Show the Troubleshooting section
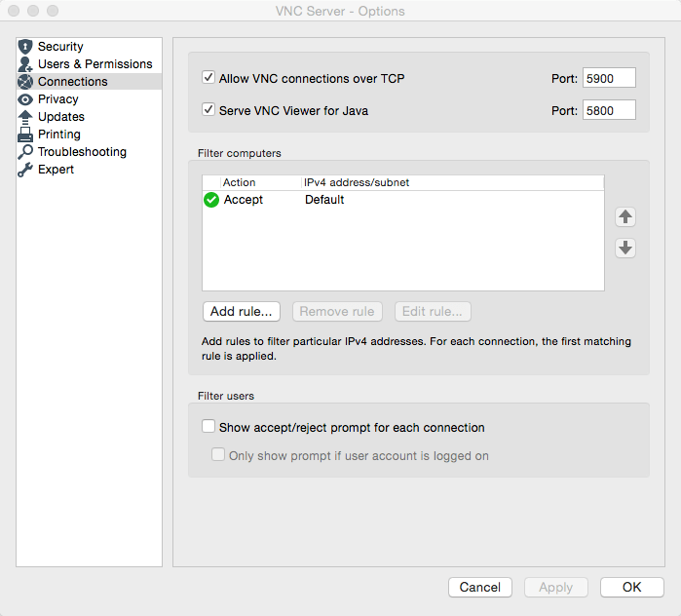Image resolution: width=681 pixels, height=616 pixels. pyautogui.click(x=89, y=152)
